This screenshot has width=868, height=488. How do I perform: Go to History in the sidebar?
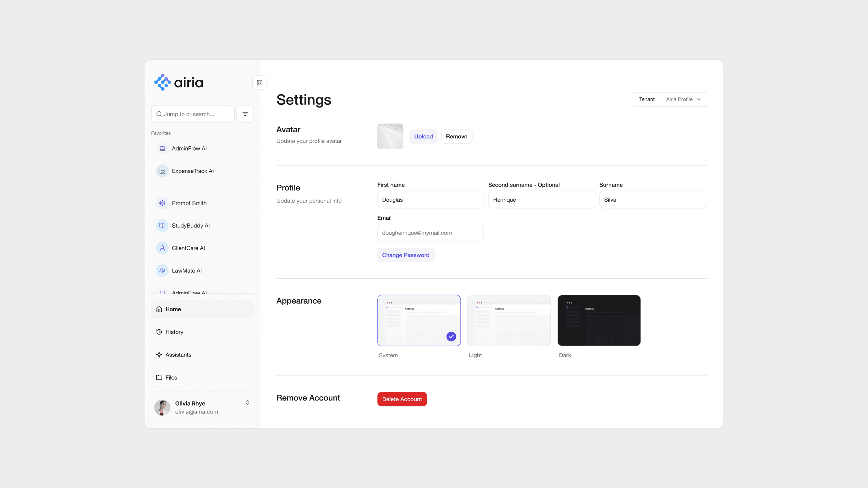(174, 332)
